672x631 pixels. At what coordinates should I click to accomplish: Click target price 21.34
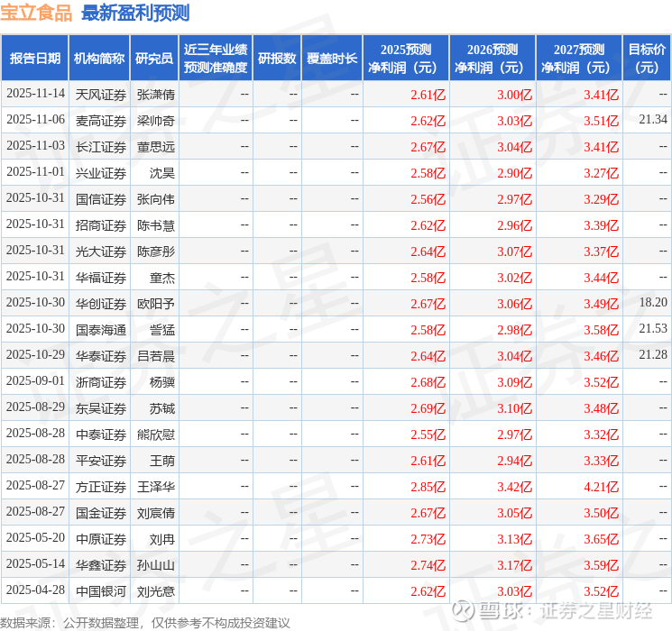point(653,120)
